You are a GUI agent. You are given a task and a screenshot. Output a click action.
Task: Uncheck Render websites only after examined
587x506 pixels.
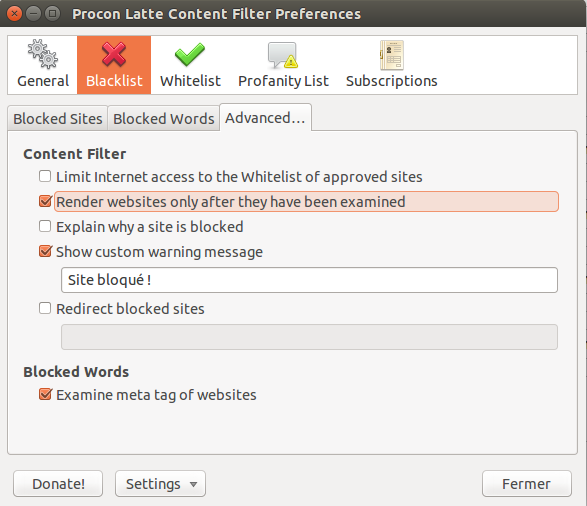pyautogui.click(x=45, y=201)
